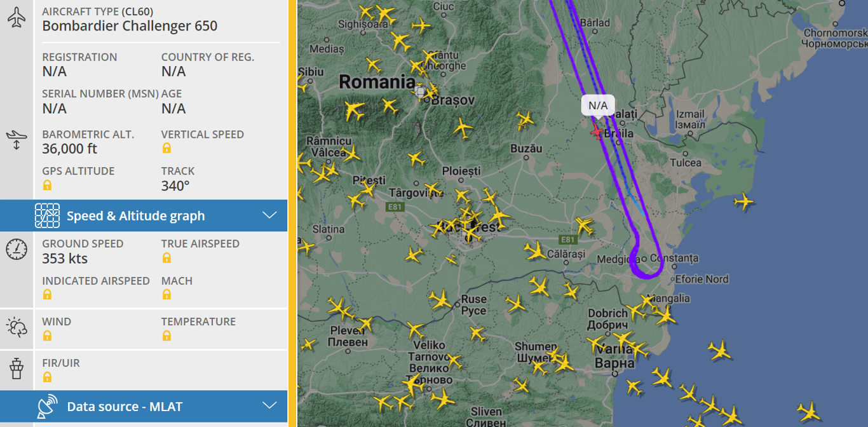The width and height of the screenshot is (868, 427).
Task: Click the control tower FIR/UIR icon
Action: click(x=17, y=369)
